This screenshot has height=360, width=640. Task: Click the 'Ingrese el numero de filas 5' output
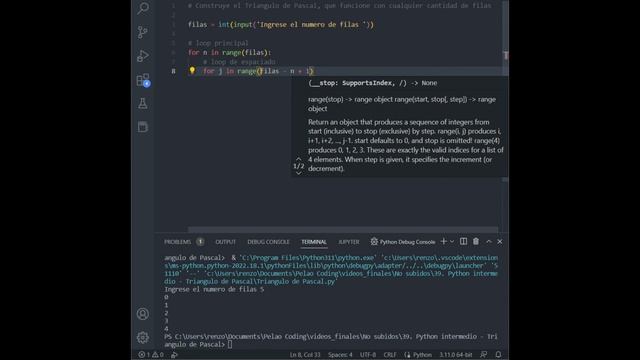click(x=214, y=289)
